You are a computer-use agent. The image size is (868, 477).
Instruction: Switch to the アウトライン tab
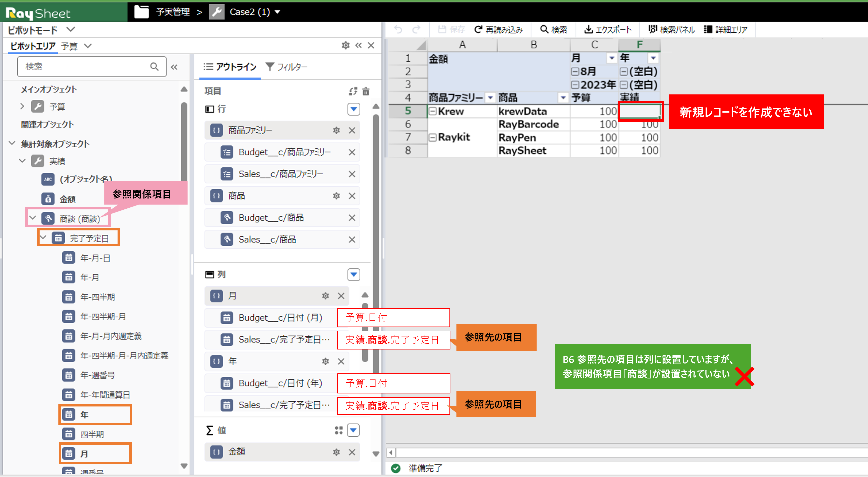tap(230, 67)
